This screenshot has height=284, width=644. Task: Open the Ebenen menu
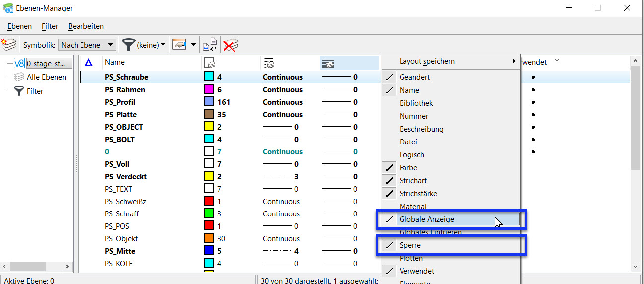20,26
